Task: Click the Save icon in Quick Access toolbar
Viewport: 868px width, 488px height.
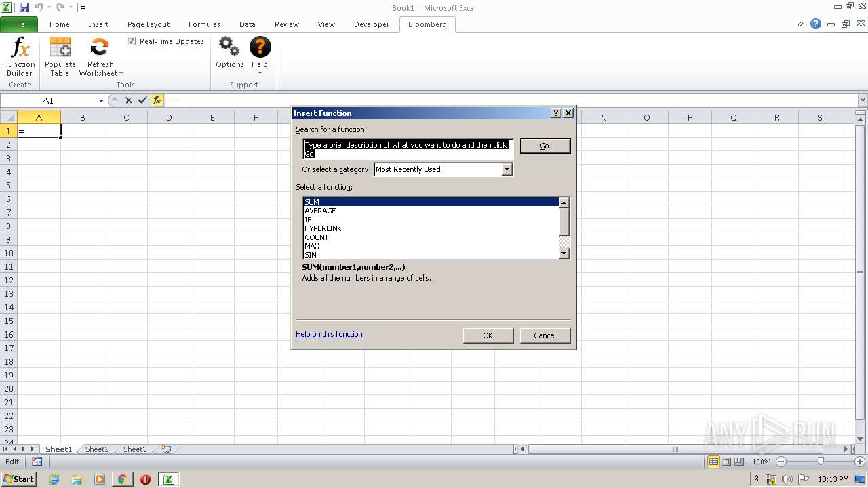Action: 24,7
